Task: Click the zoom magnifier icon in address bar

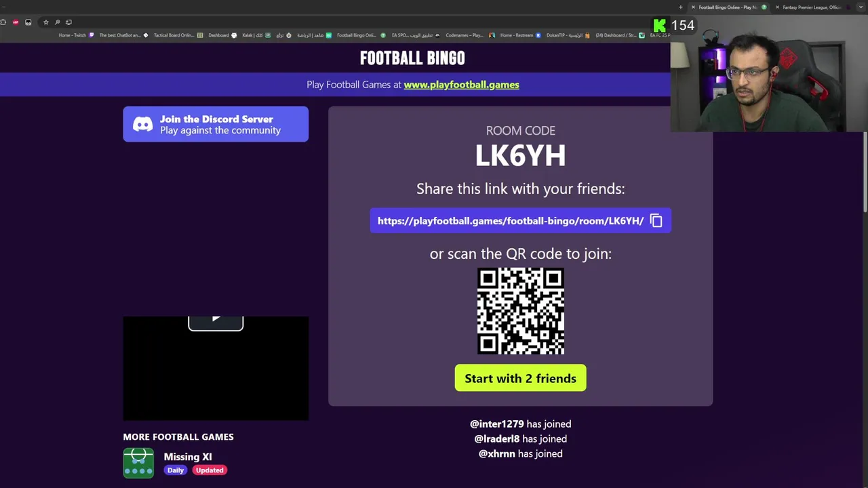Action: click(58, 22)
